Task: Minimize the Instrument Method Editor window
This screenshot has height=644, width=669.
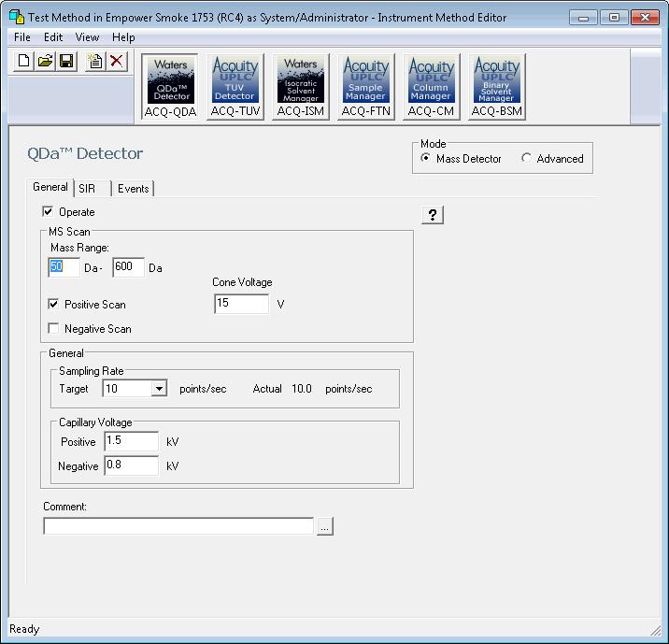Action: [583, 18]
